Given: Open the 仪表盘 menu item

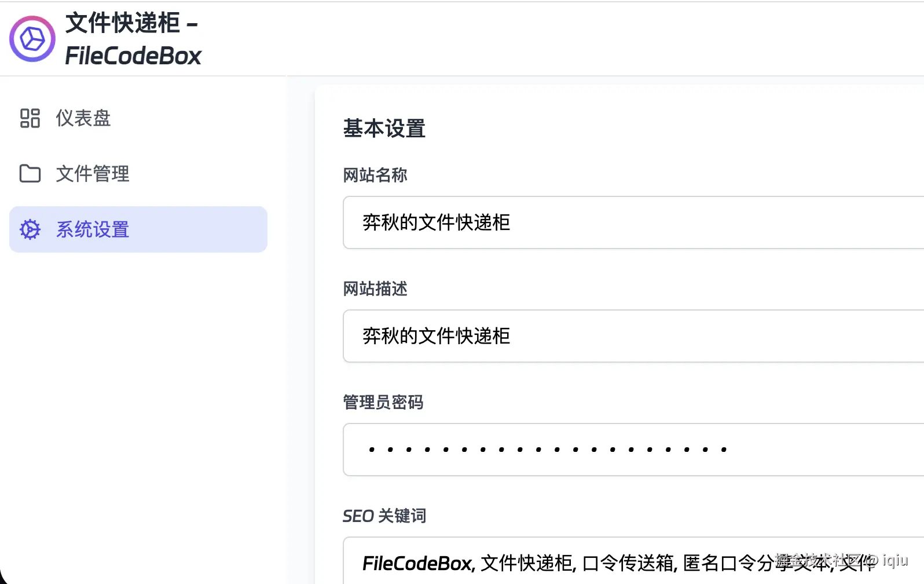Looking at the screenshot, I should coord(83,118).
